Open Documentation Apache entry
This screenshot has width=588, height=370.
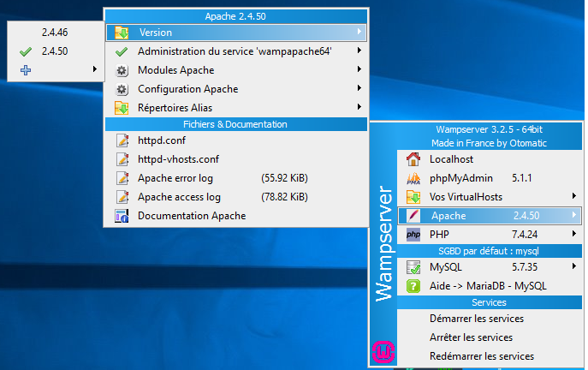(x=236, y=216)
